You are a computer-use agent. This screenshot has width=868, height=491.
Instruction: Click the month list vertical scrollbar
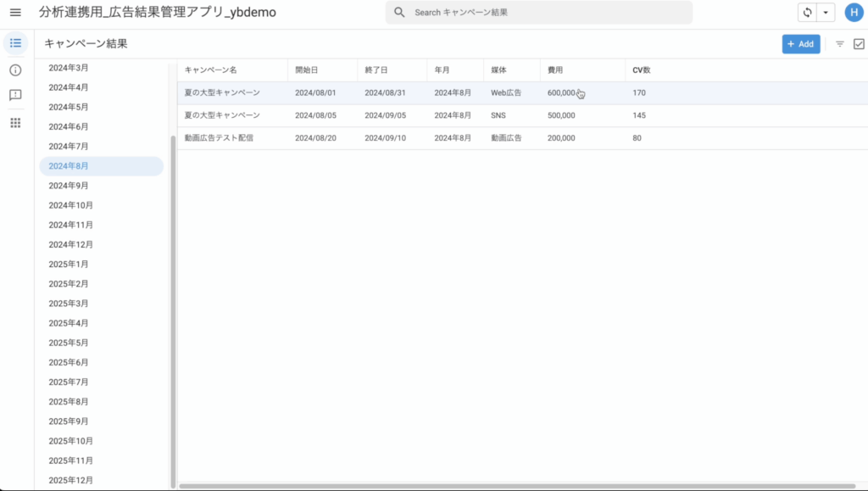tap(173, 305)
